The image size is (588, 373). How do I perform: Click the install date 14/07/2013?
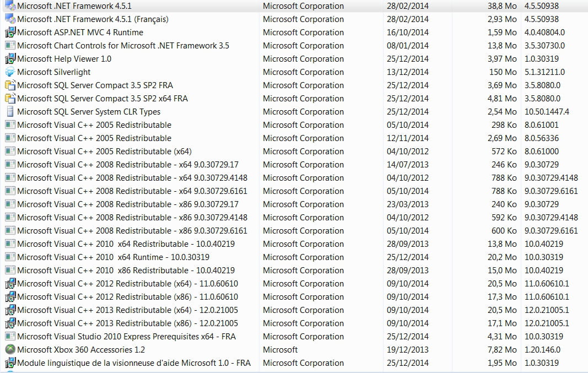point(408,164)
